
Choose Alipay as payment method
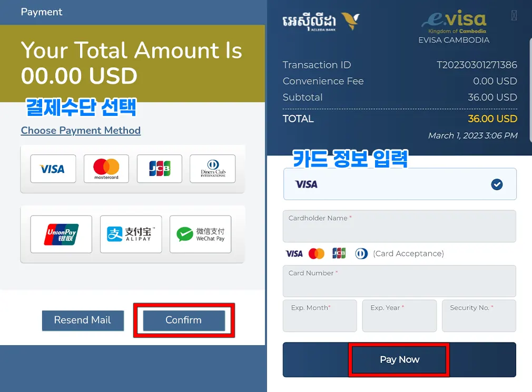[x=131, y=234]
